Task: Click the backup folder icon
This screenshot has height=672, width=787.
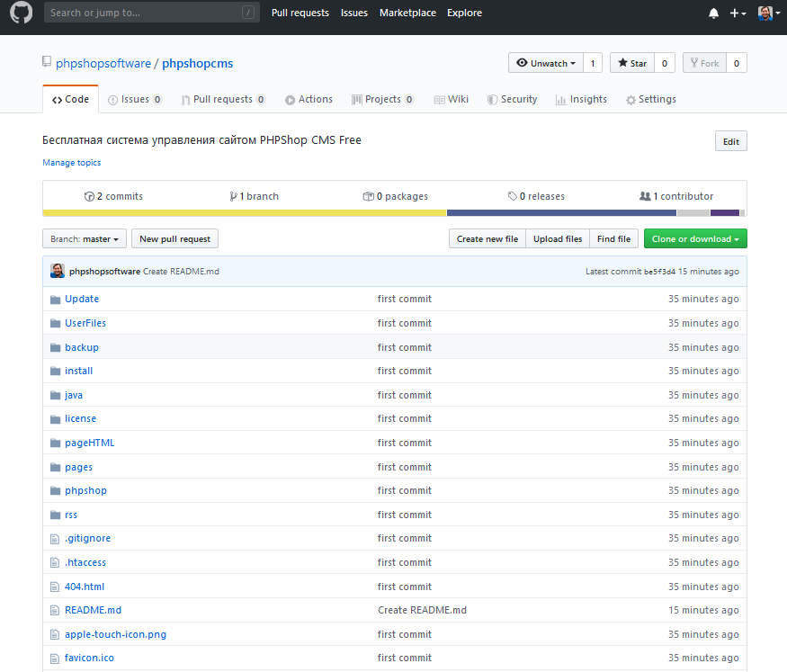Action: (x=55, y=348)
